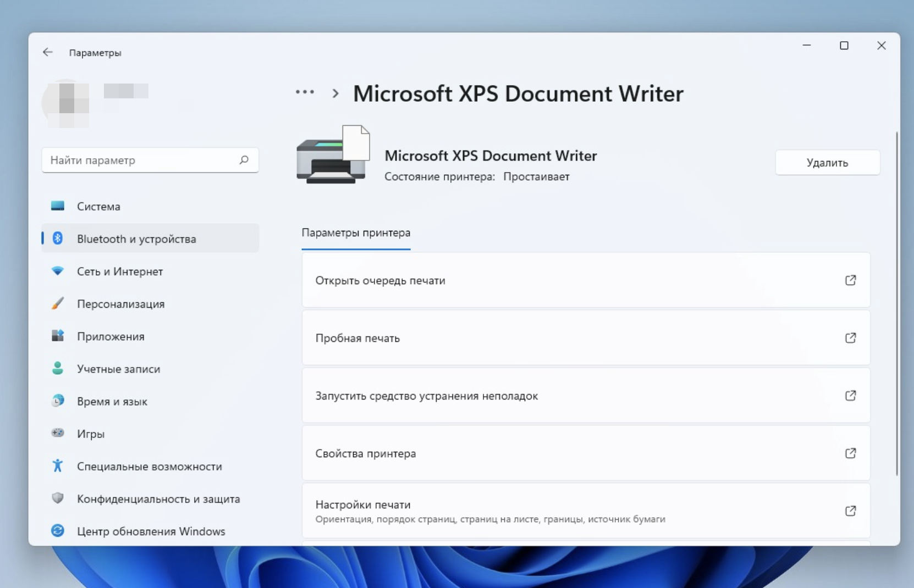Click the blurred user name text
Image resolution: width=914 pixels, height=588 pixels.
click(x=126, y=91)
